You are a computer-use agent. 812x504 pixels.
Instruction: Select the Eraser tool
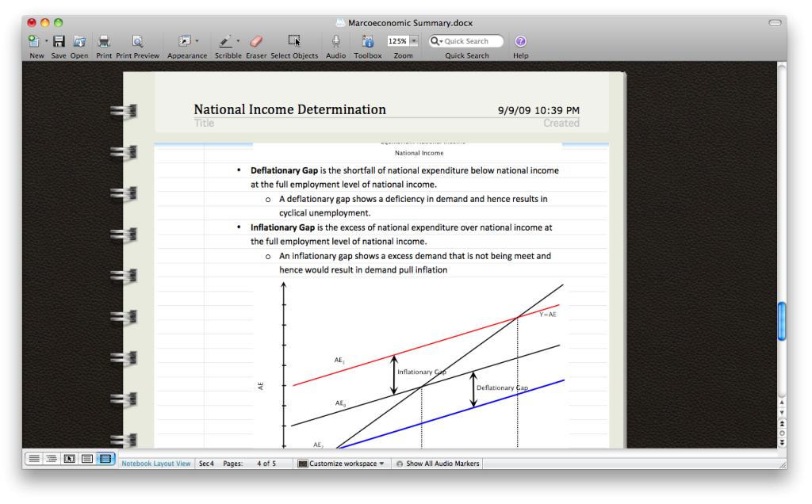[256, 41]
